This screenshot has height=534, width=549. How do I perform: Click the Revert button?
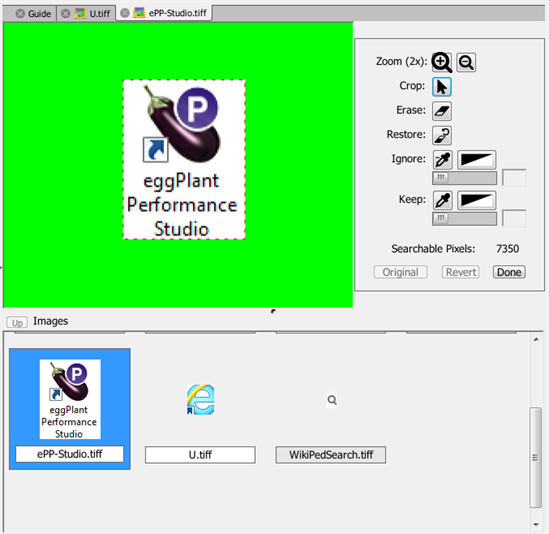coord(460,272)
